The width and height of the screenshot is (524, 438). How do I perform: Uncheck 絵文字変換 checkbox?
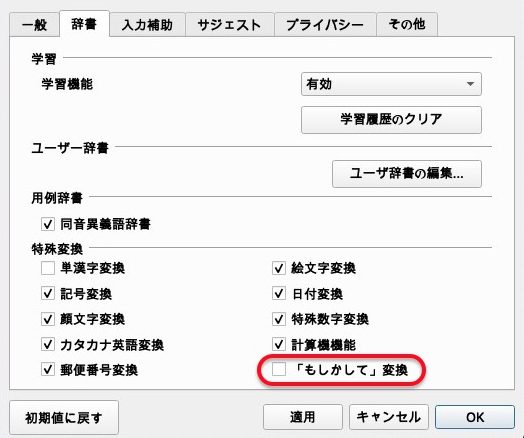(279, 268)
